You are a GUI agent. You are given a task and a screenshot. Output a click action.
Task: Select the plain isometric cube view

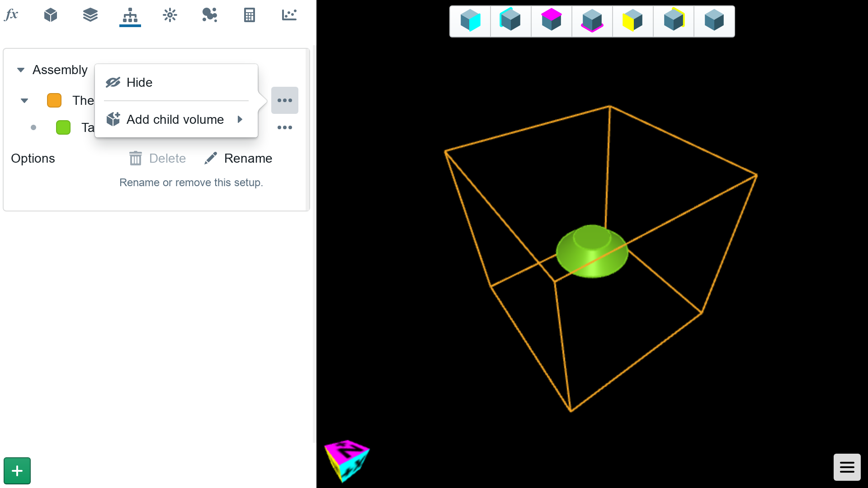click(x=714, y=21)
